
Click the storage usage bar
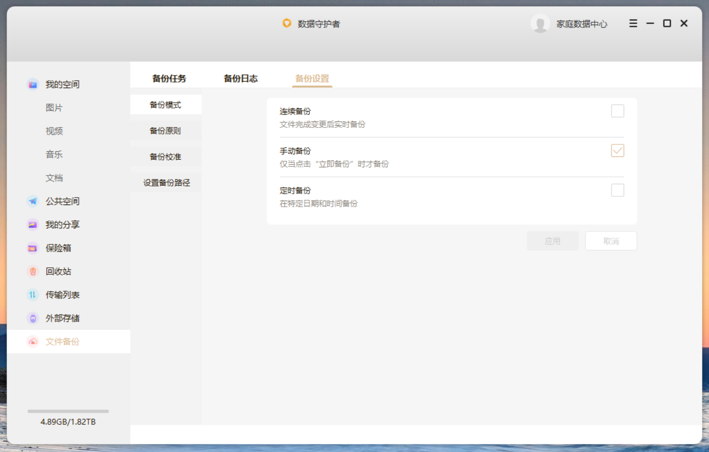click(x=68, y=411)
